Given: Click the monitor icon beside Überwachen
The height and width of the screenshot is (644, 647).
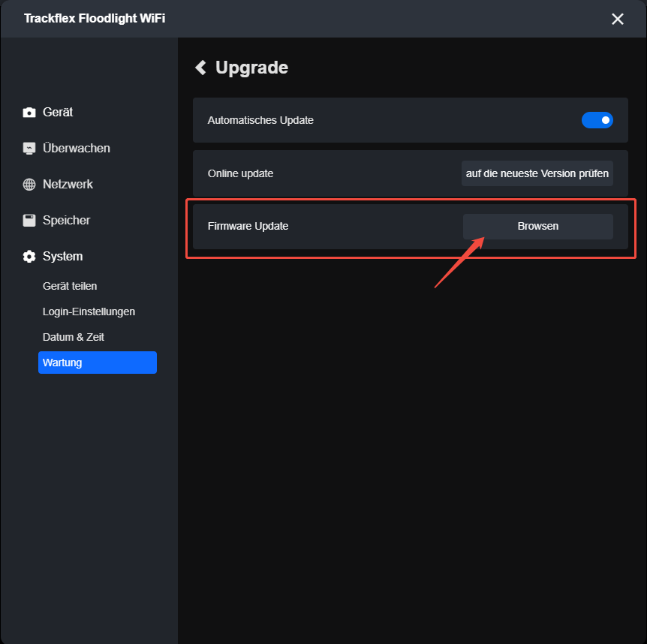Looking at the screenshot, I should pos(29,148).
